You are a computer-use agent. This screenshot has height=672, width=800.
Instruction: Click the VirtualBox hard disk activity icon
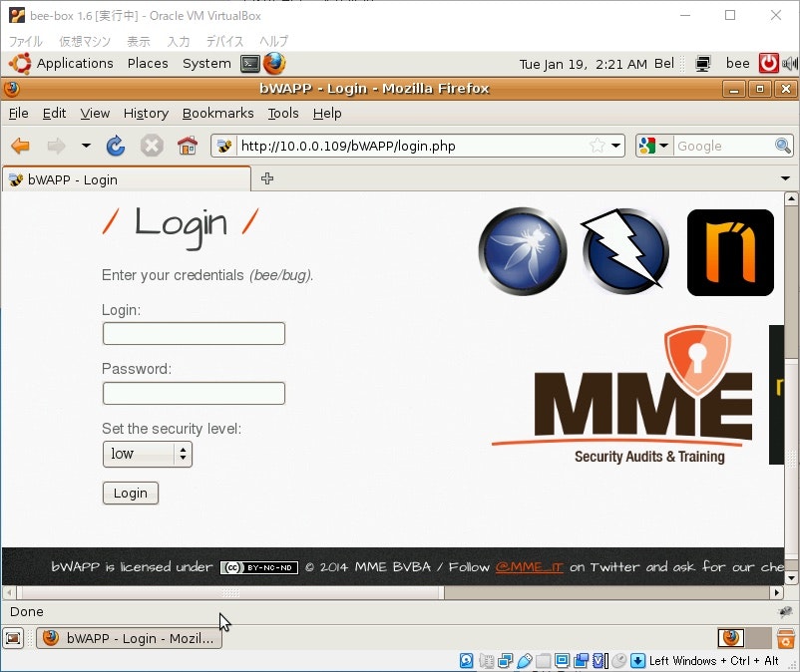(466, 661)
